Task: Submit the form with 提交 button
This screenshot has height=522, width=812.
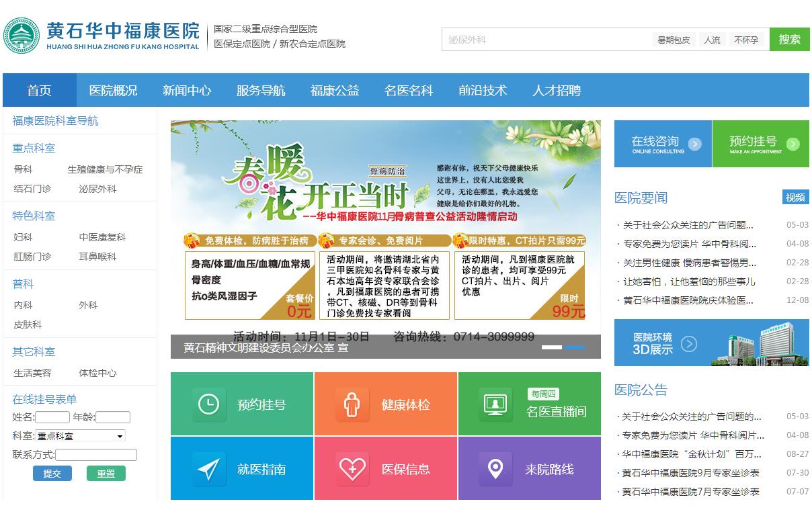Action: click(52, 474)
